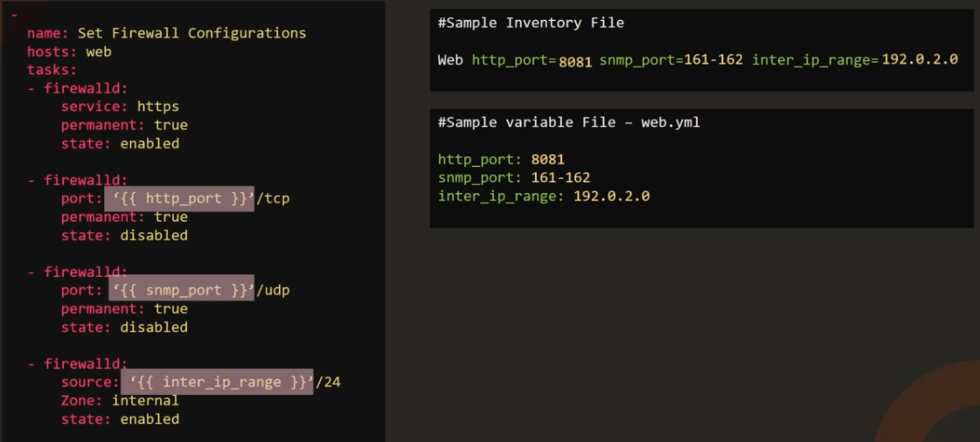The width and height of the screenshot is (980, 442).
Task: Click the "161-162" value in web.yml
Action: (560, 177)
